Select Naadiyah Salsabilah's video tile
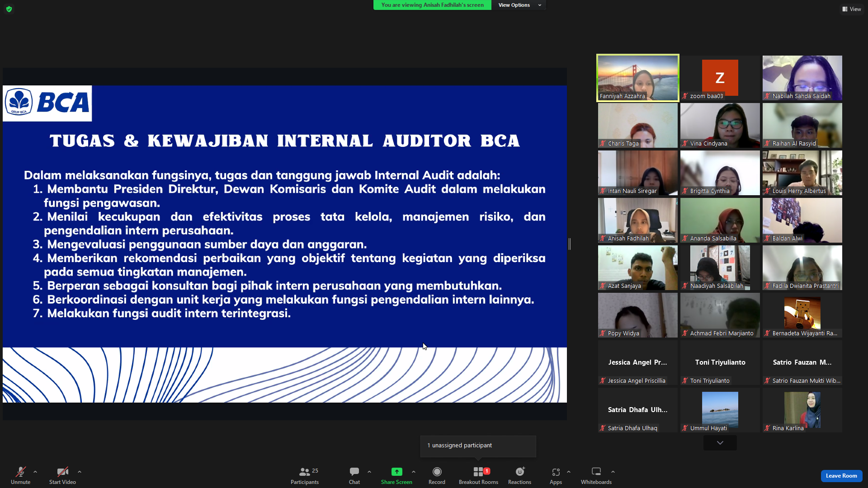Image resolution: width=868 pixels, height=488 pixels. click(720, 267)
